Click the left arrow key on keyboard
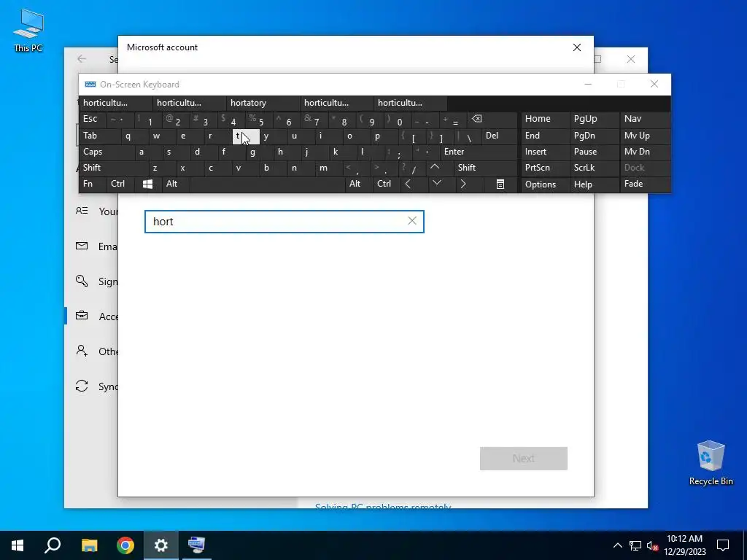This screenshot has width=747, height=560. click(408, 184)
